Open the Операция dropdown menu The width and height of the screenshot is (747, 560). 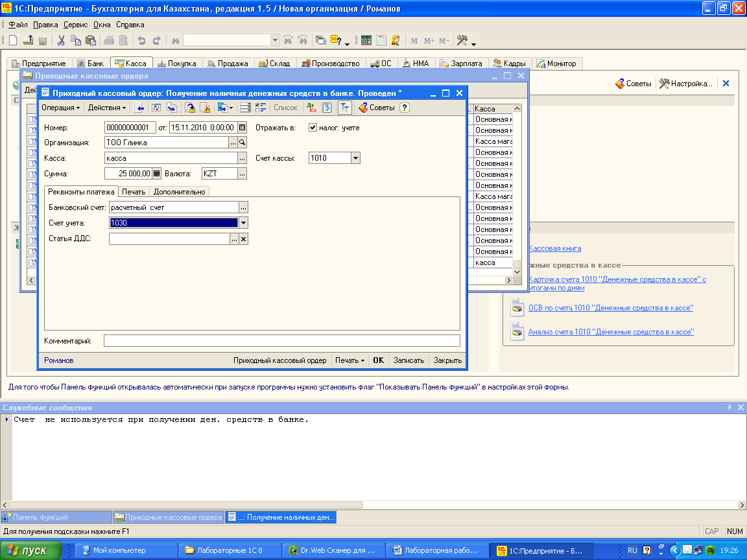pos(60,108)
